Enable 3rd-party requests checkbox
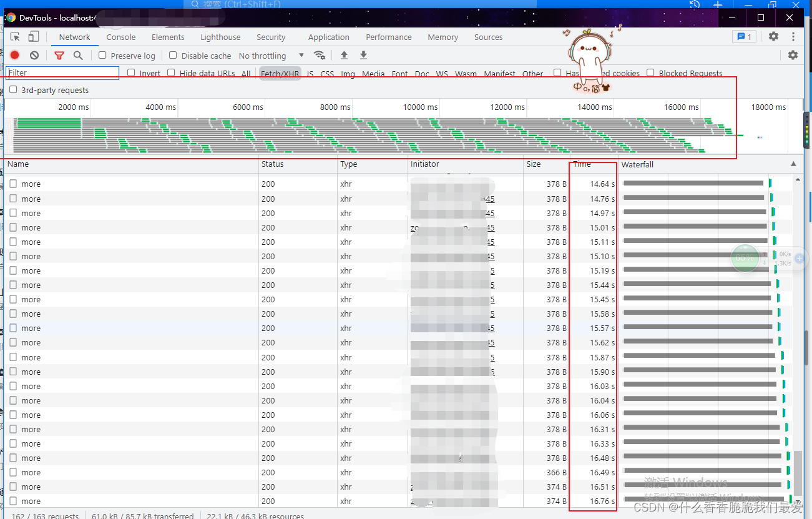812x519 pixels. pos(13,90)
